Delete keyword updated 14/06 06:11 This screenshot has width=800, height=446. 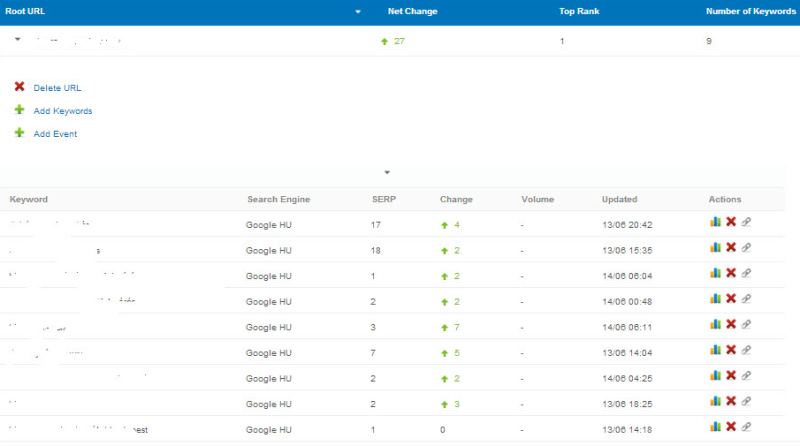tap(731, 325)
